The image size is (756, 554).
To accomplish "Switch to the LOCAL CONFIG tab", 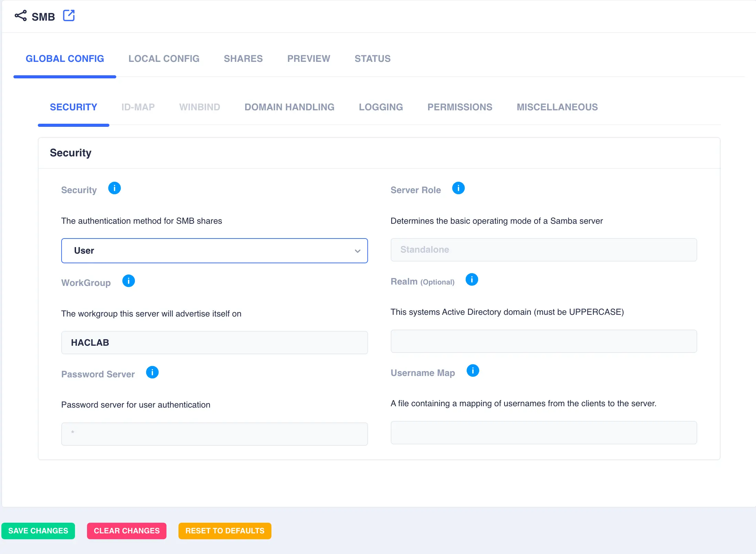I will (x=164, y=58).
